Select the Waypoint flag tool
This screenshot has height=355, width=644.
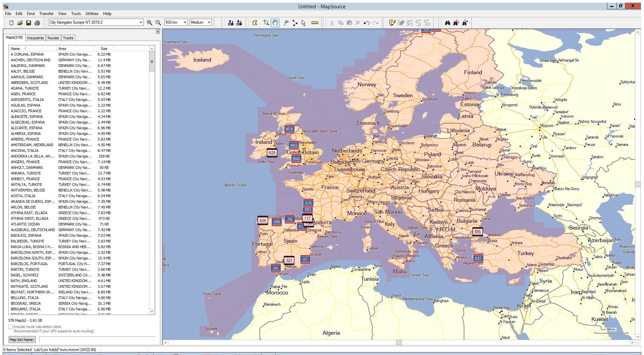click(286, 23)
